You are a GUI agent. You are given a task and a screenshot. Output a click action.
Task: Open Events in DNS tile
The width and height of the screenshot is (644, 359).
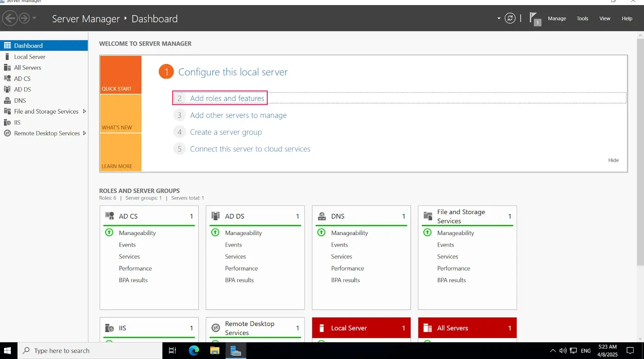click(x=339, y=245)
